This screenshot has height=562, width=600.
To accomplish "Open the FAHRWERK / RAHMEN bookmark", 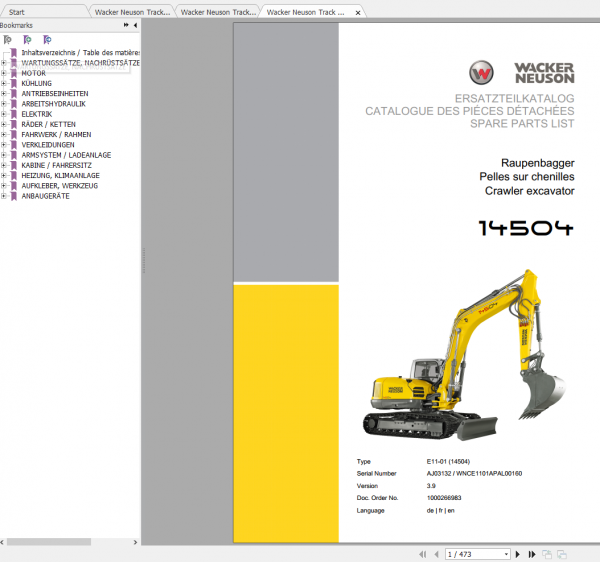I will pyautogui.click(x=56, y=134).
